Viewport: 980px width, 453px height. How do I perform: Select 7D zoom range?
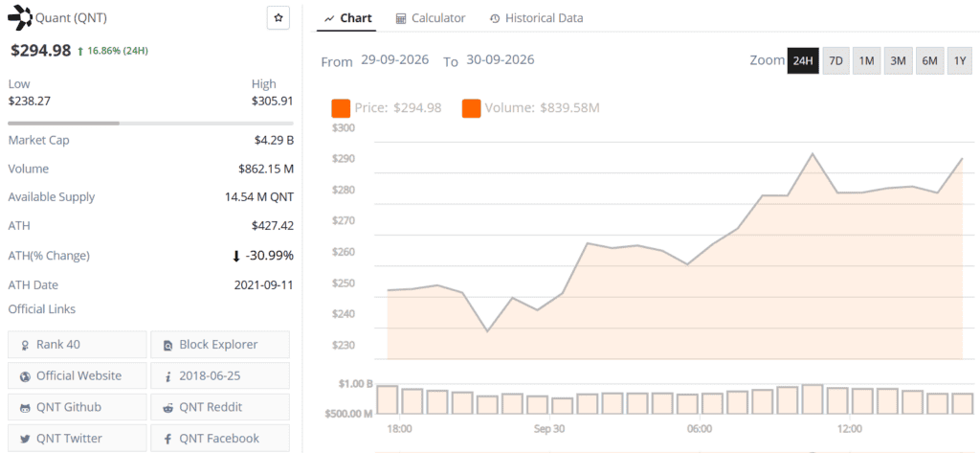tap(835, 60)
